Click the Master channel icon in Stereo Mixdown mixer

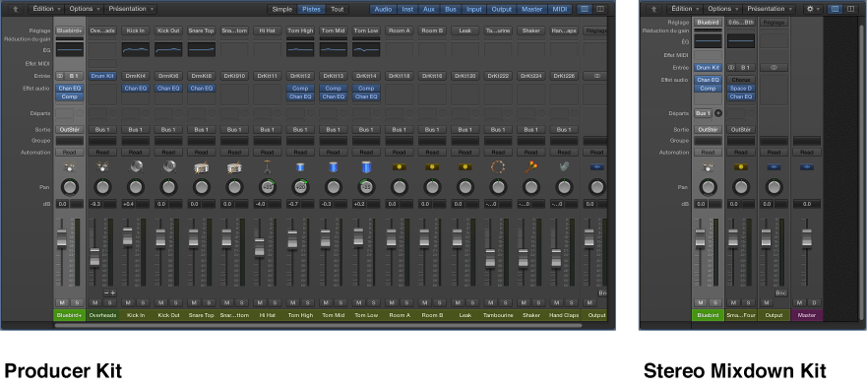coord(807,166)
